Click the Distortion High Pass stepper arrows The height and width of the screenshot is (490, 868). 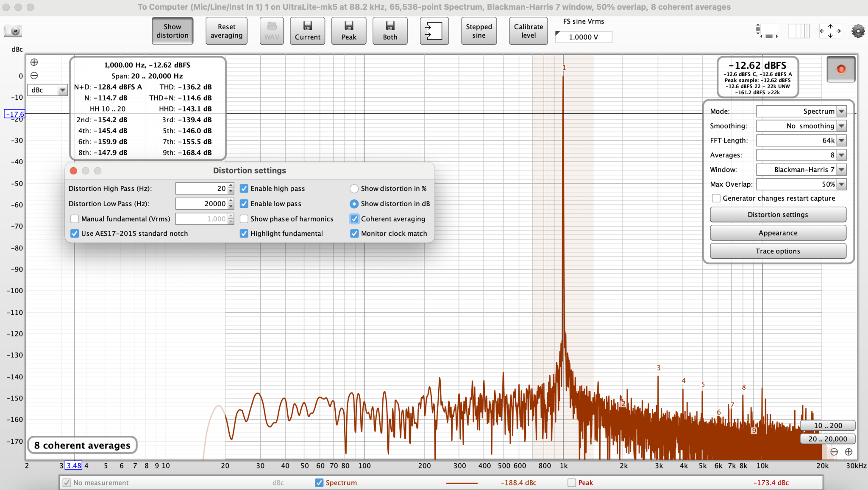[x=231, y=188]
